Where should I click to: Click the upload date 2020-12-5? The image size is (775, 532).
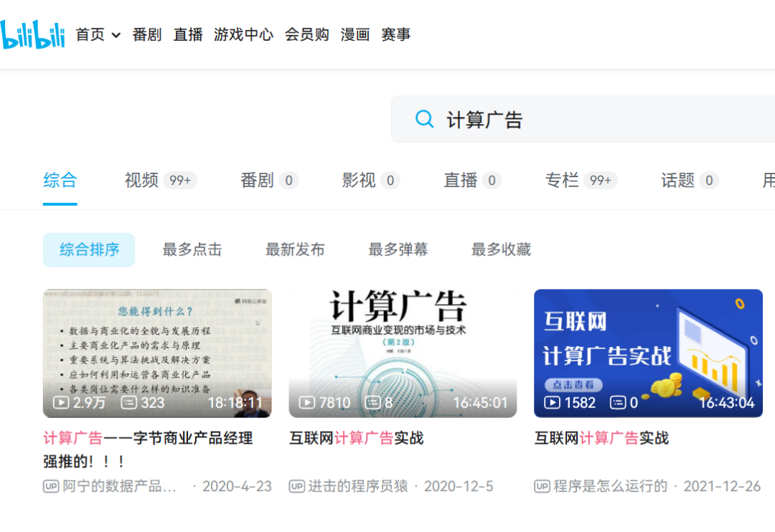(459, 487)
